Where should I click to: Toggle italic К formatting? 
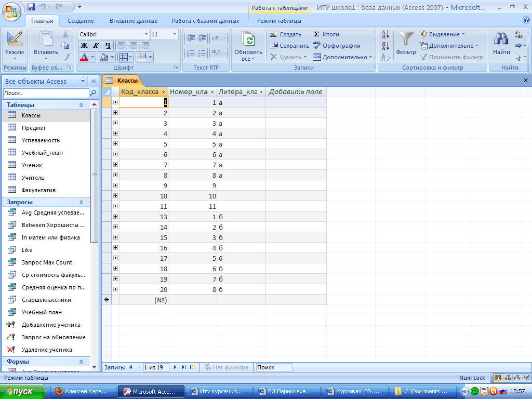click(x=96, y=45)
